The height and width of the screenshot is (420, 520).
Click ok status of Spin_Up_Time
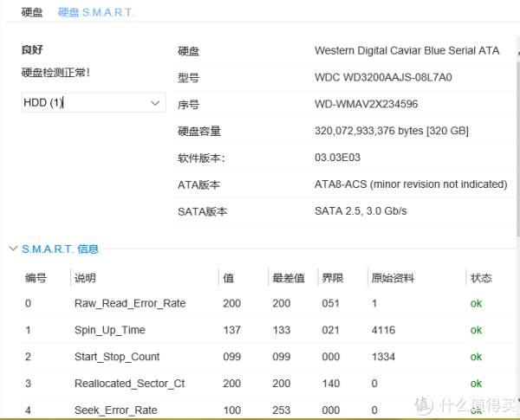click(476, 330)
